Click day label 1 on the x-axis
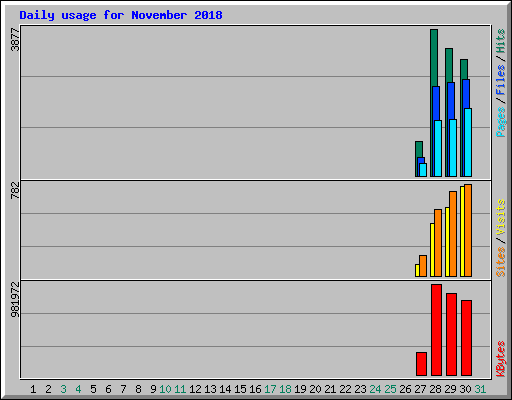 (33, 389)
